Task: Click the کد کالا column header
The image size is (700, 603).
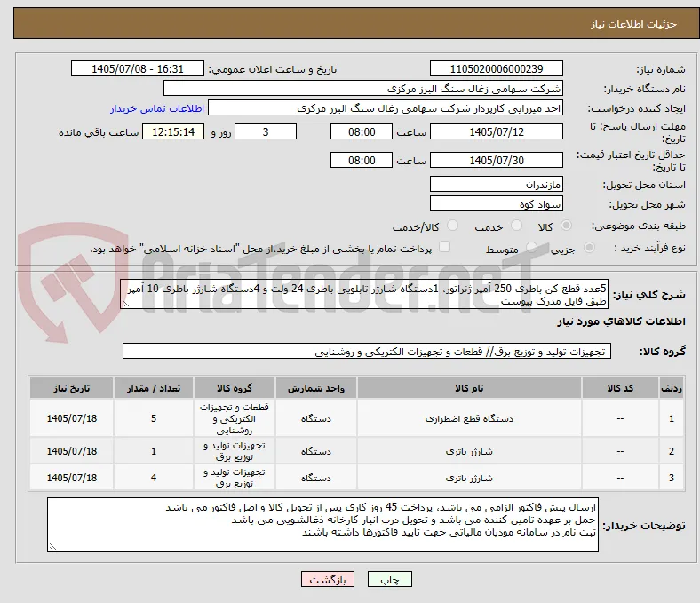Action: coord(620,388)
